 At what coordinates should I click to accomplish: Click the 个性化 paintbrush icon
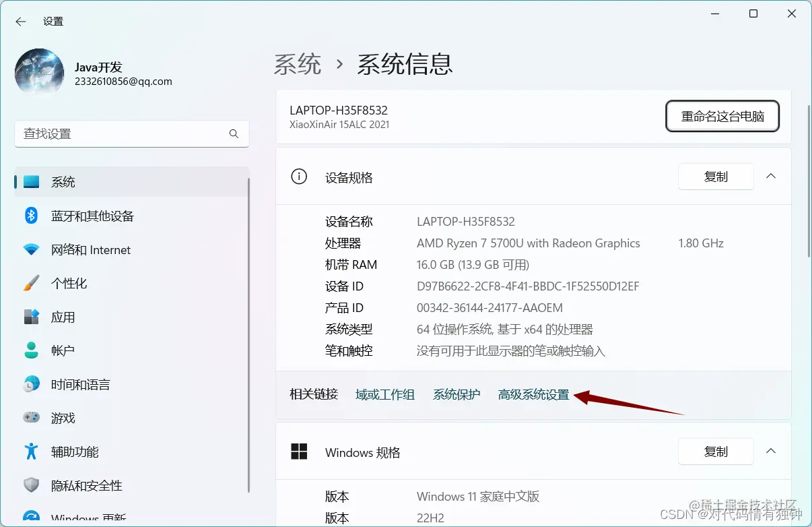pos(31,283)
